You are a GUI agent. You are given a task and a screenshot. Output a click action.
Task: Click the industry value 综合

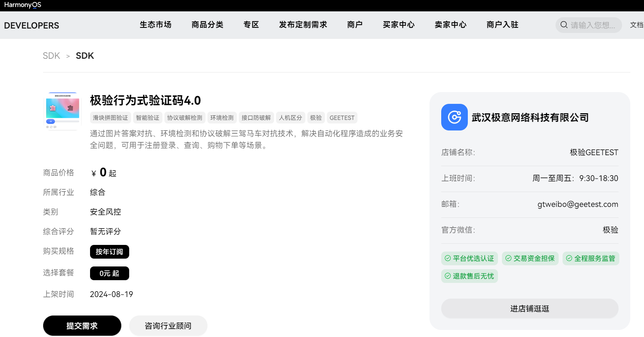97,192
